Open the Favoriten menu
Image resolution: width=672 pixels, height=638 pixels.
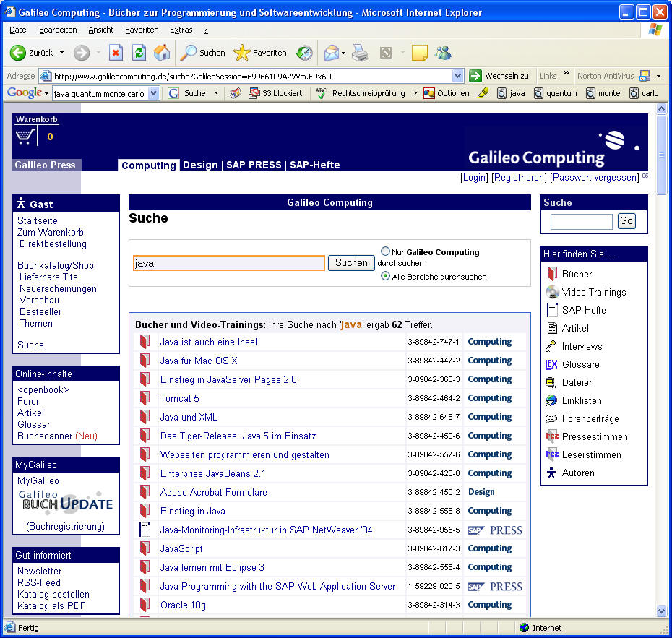[142, 30]
